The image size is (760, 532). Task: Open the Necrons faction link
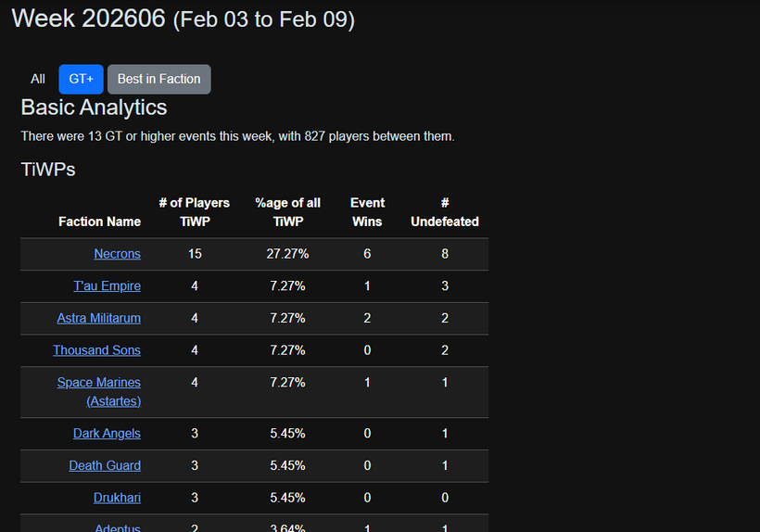[117, 254]
